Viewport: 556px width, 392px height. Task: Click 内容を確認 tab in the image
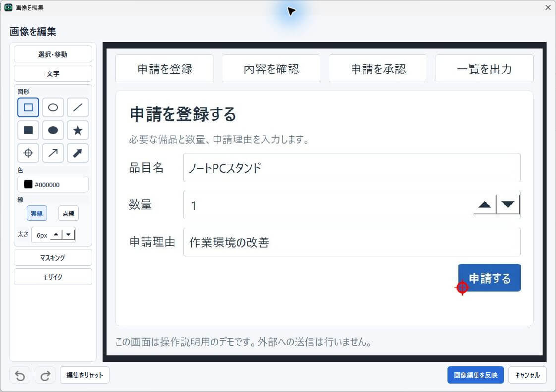[x=271, y=69]
